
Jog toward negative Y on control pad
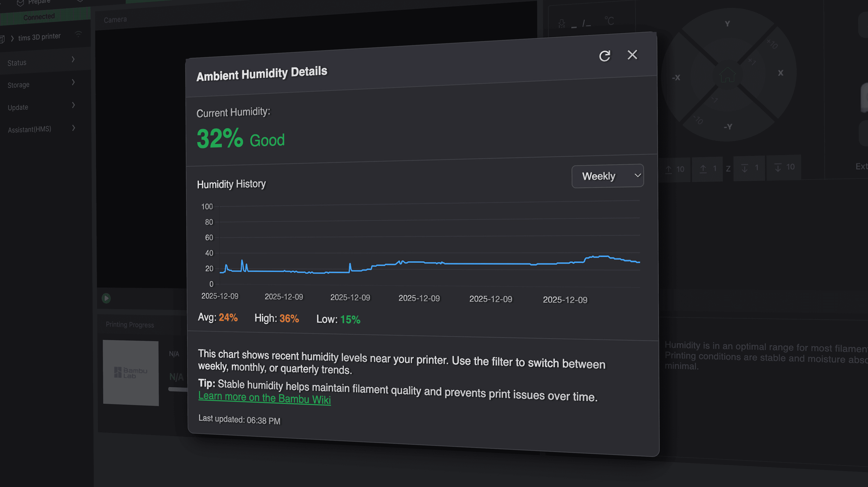[x=728, y=127]
